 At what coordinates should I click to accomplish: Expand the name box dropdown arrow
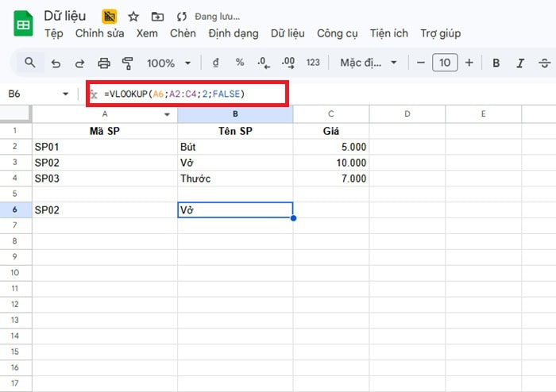point(65,94)
